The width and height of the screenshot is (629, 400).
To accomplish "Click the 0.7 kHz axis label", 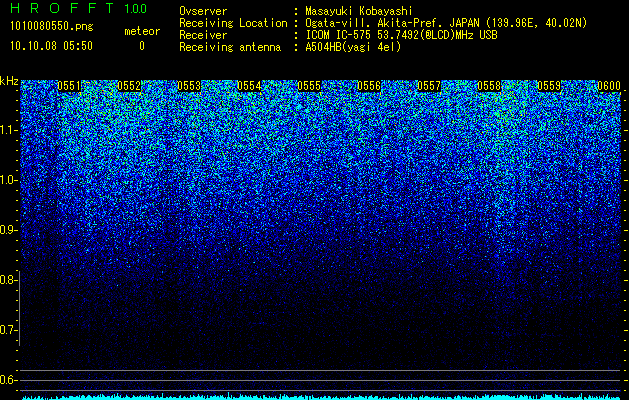I will [x=7, y=330].
